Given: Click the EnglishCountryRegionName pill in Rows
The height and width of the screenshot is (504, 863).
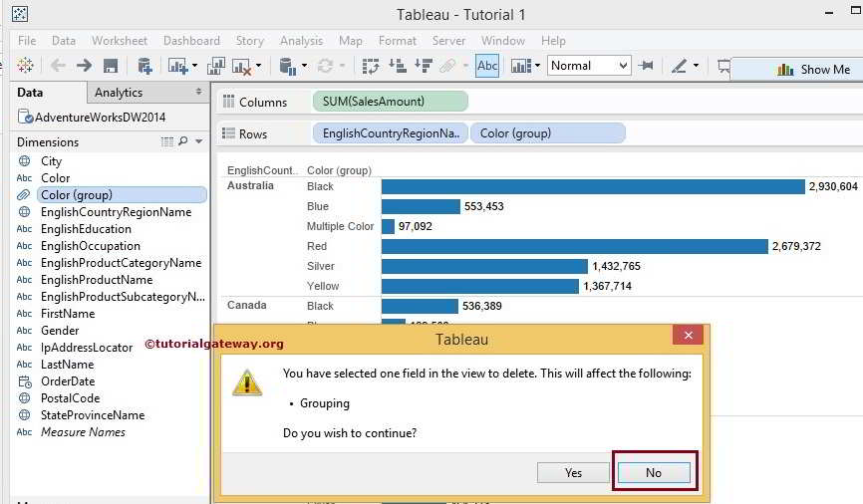Looking at the screenshot, I should tap(391, 133).
